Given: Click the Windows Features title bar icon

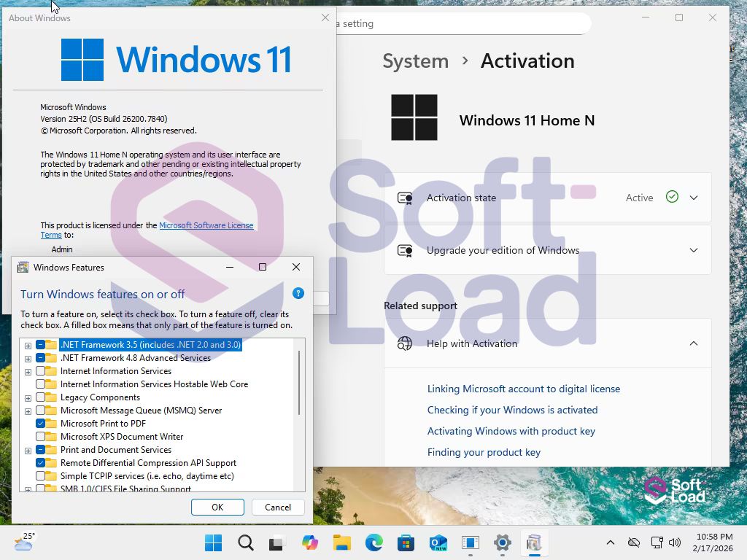Looking at the screenshot, I should pos(23,267).
